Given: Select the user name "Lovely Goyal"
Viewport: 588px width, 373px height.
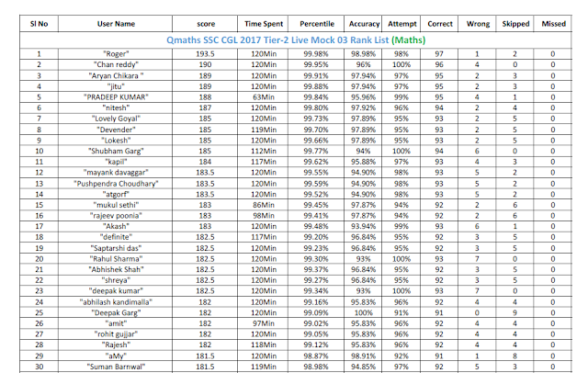Looking at the screenshot, I should tap(116, 119).
